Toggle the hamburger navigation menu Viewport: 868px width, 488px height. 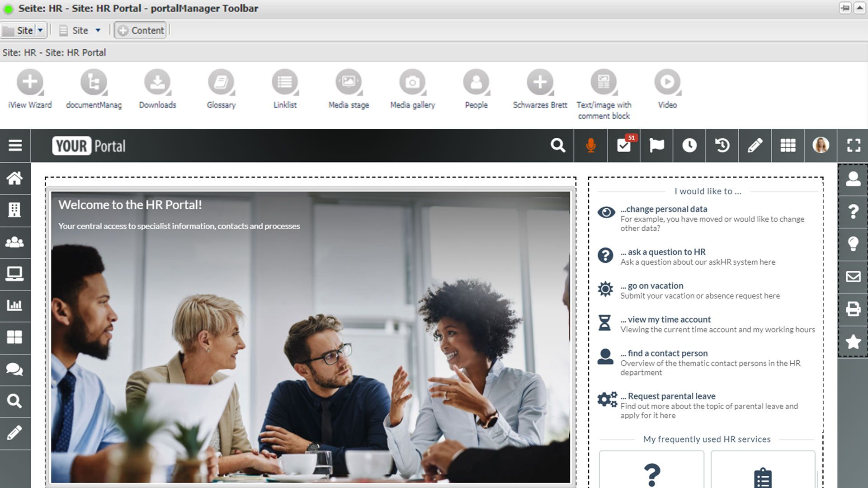[x=15, y=145]
